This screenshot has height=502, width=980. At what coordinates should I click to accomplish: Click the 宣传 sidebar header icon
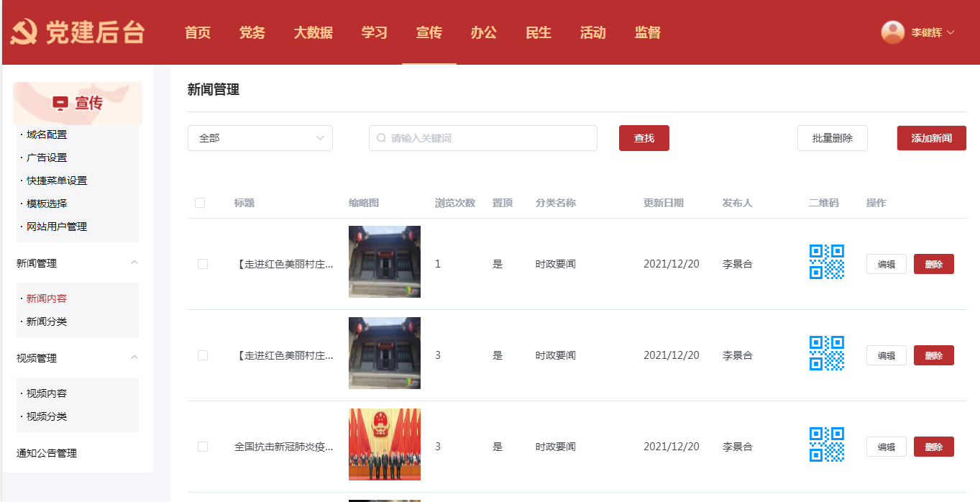tap(60, 104)
